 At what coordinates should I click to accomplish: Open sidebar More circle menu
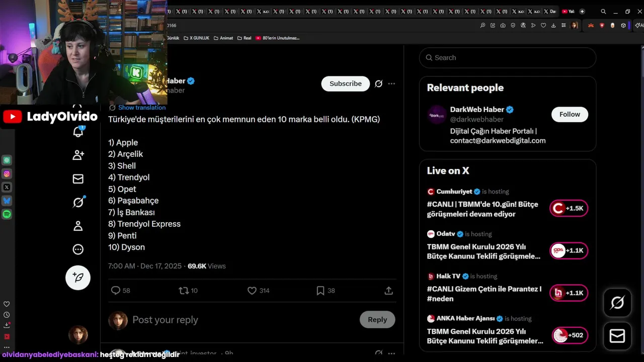pos(78,249)
